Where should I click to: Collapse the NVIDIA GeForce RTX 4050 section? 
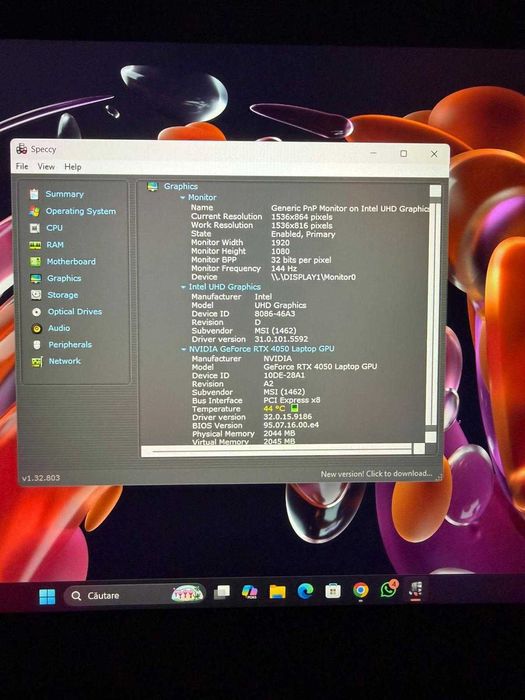coord(183,349)
